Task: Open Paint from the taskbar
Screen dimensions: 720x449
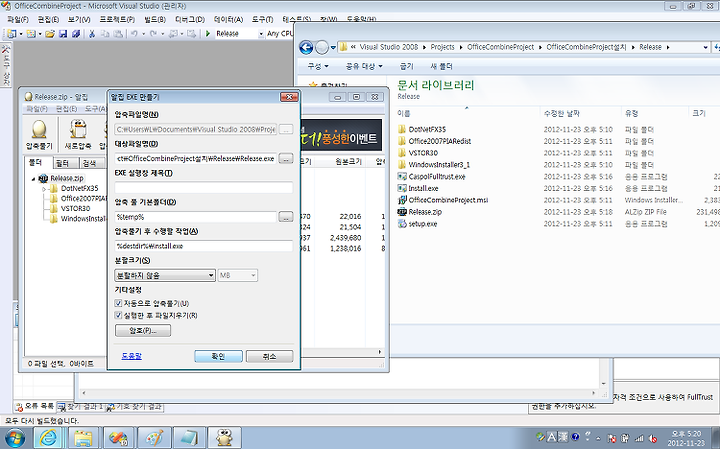Action: [x=153, y=438]
